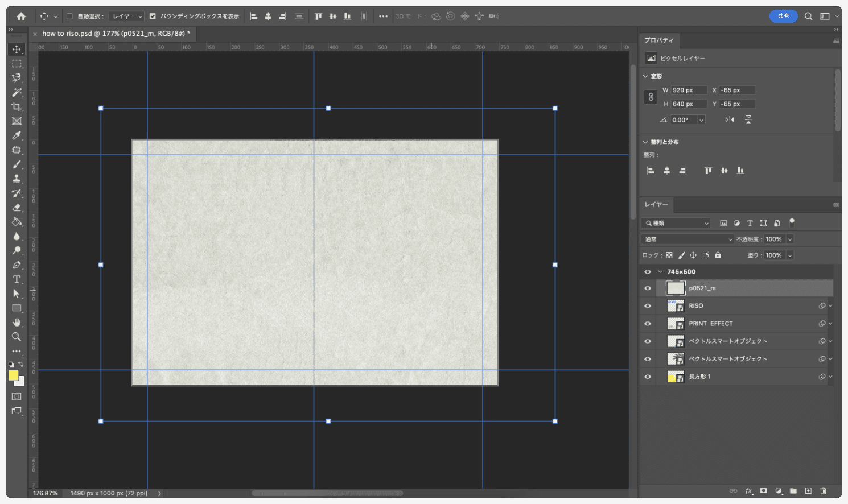Image resolution: width=848 pixels, height=504 pixels.
Task: Select the Dodge tool
Action: 17,250
